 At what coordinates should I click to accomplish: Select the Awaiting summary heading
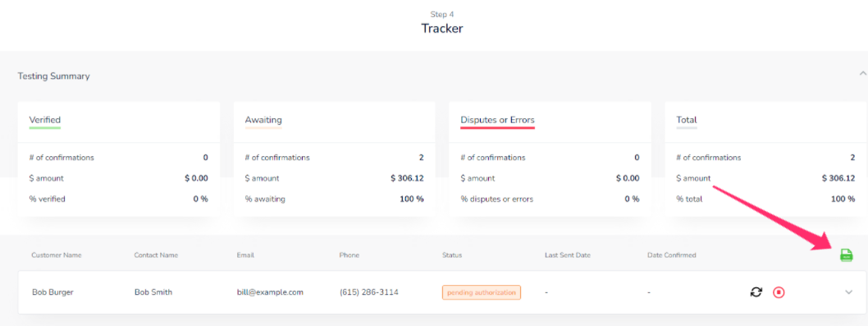coord(263,120)
